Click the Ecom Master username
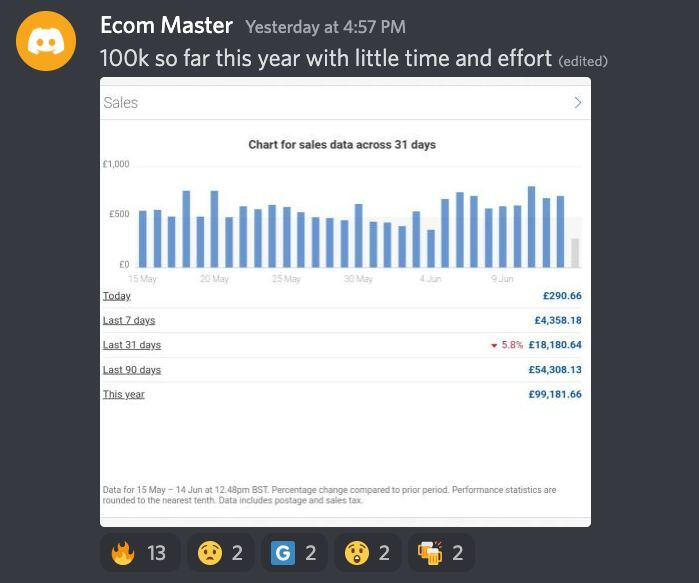The image size is (699, 583). (x=166, y=26)
